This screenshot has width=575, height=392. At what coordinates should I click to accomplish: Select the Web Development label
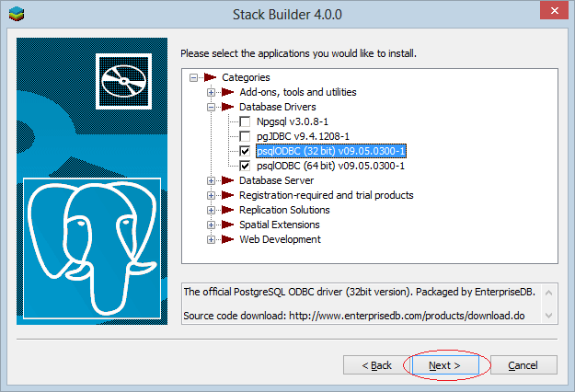[280, 239]
